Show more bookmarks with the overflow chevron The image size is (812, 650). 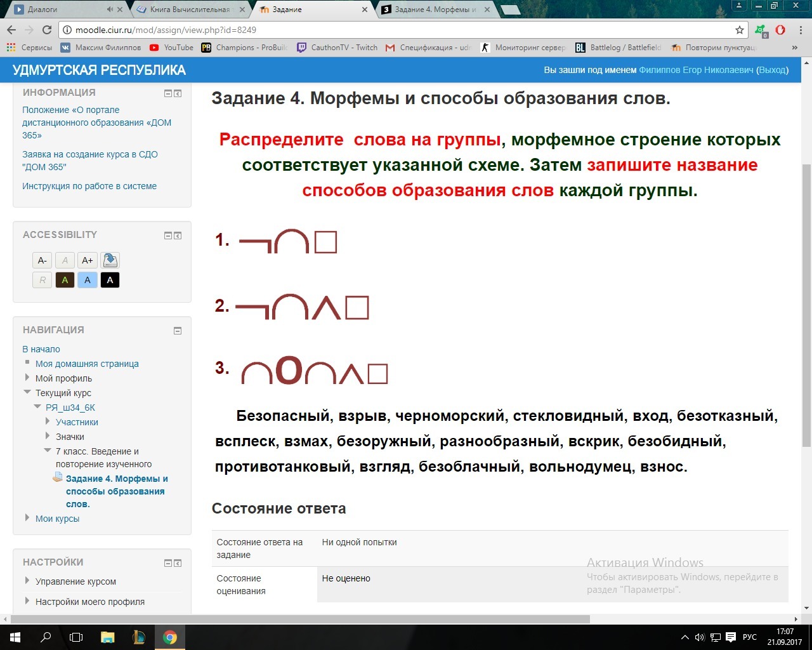[x=795, y=48]
